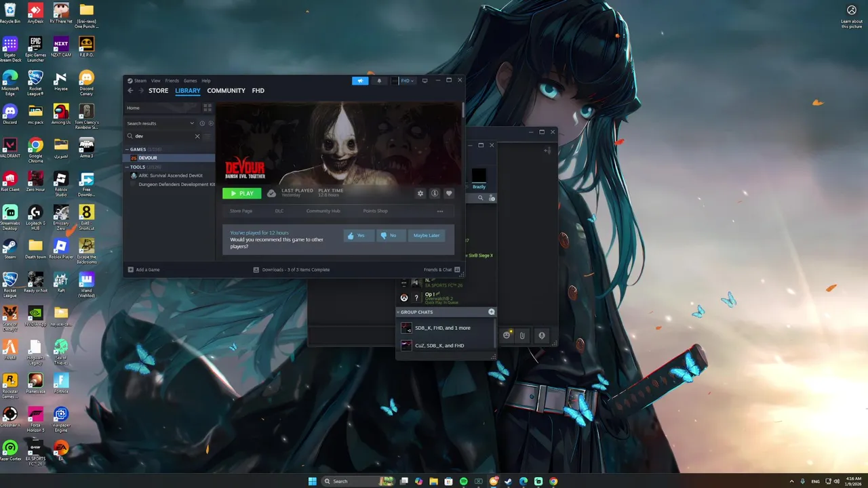Open DEVOUR Store Page link

tap(241, 211)
